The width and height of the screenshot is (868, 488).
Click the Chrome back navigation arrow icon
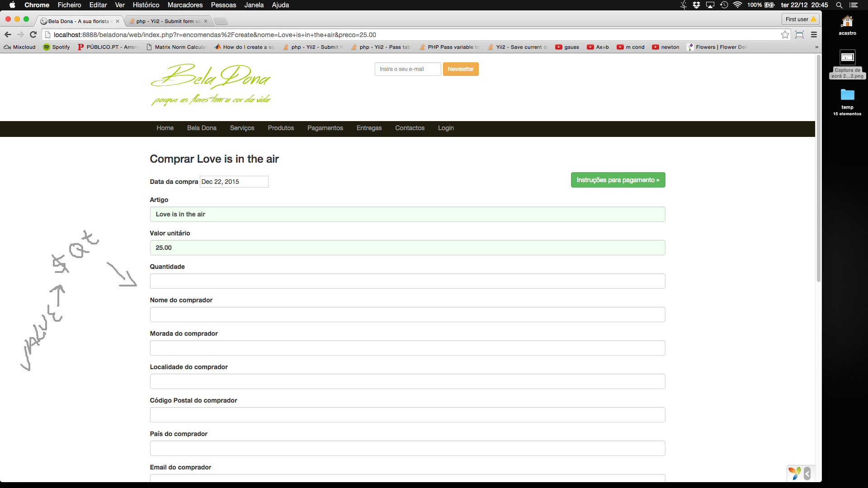[8, 34]
